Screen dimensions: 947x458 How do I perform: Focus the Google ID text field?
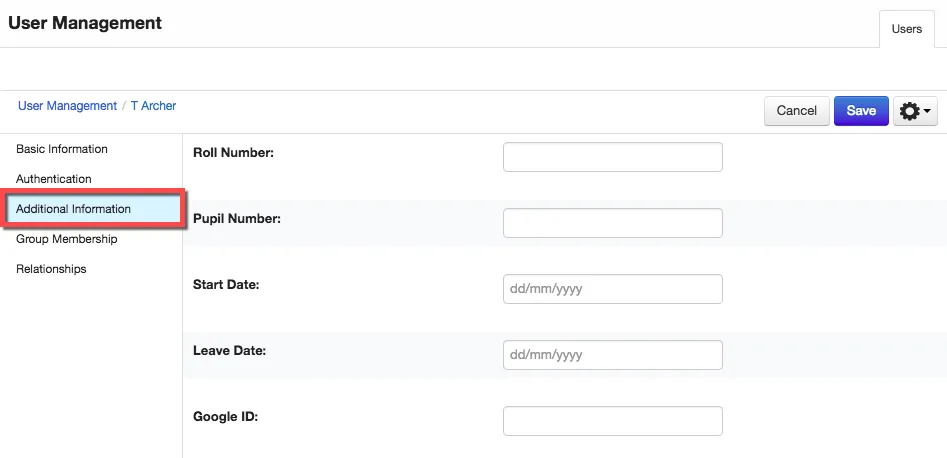coord(612,421)
